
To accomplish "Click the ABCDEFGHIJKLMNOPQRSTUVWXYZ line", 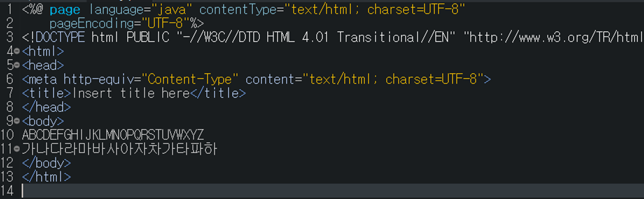I will click(x=113, y=135).
